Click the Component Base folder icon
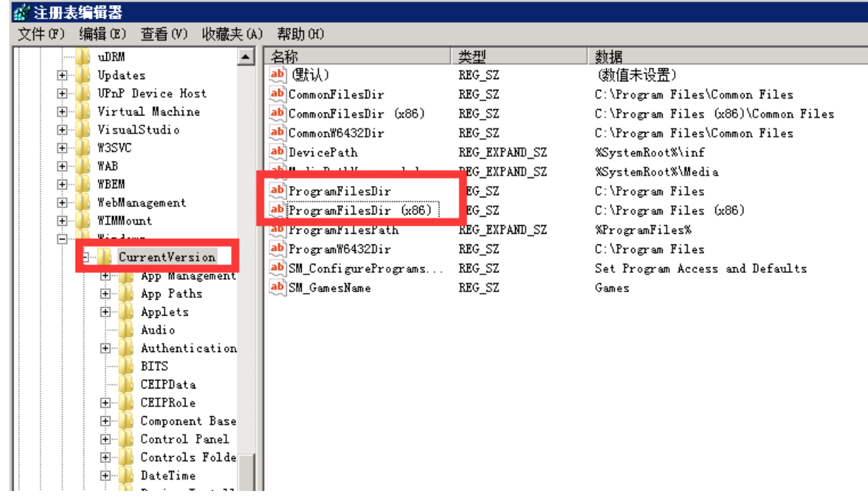Screen dimensions: 868x501 coord(126,420)
